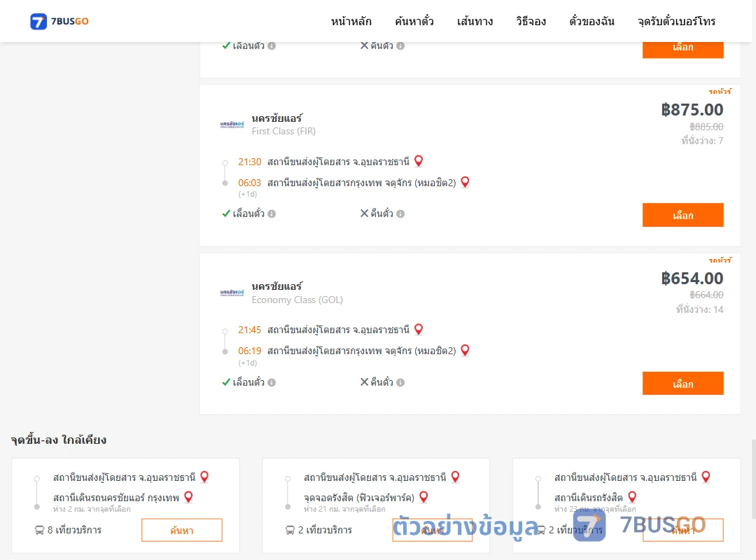Click map pin beside สถานีเดินรถนครชัยแอร์ กรุงเทพ
Image resolution: width=756 pixels, height=560 pixels.
(188, 497)
